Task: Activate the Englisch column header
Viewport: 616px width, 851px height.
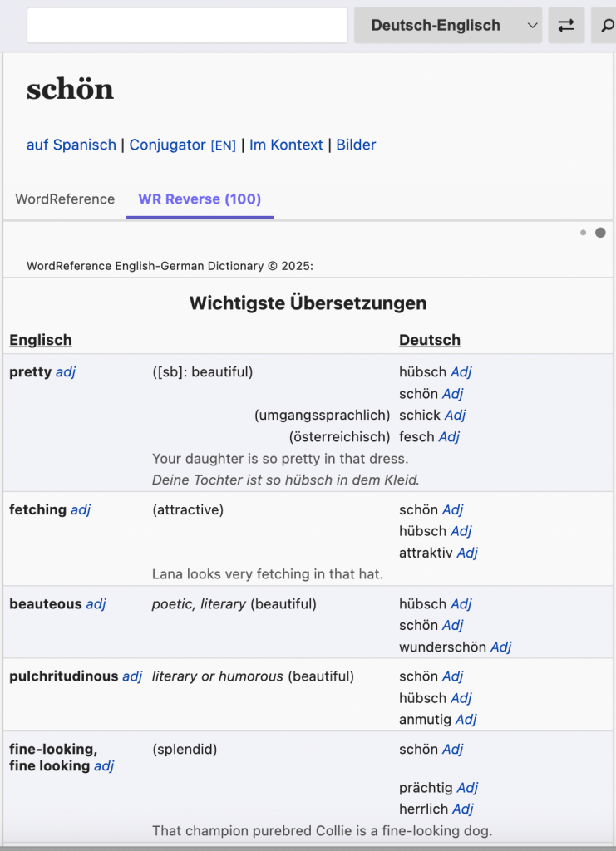Action: [40, 340]
